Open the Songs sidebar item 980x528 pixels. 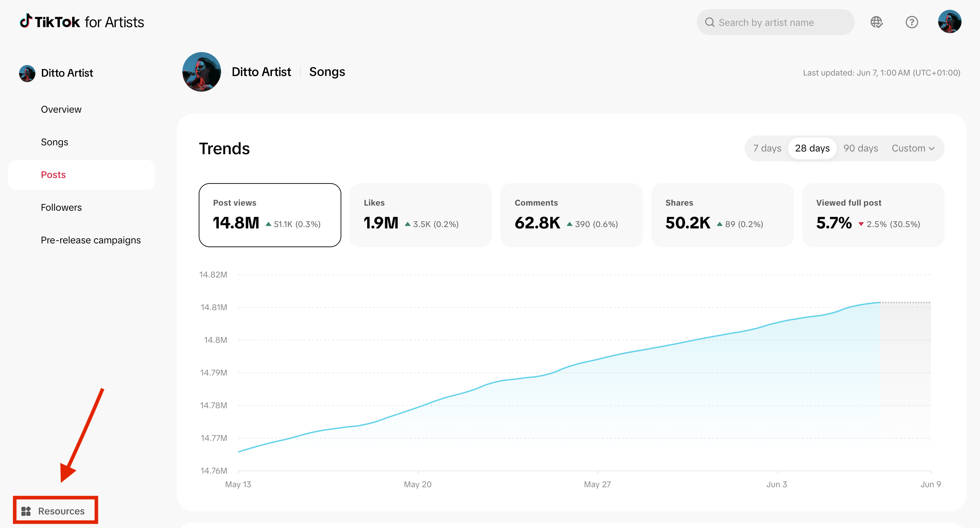tap(54, 142)
